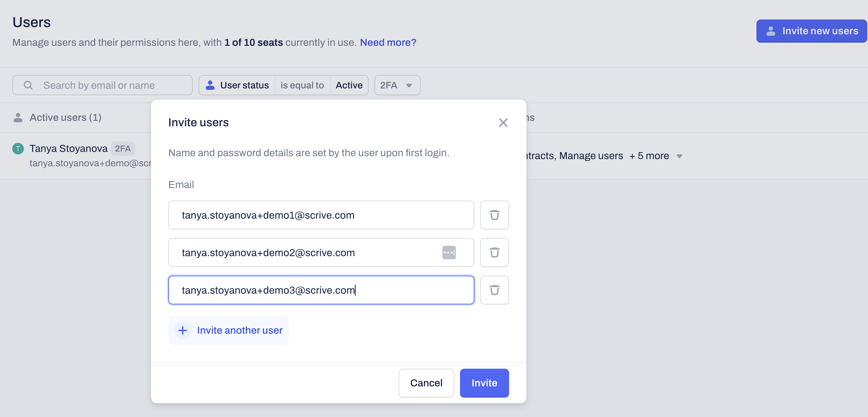Focus the demo1 email input field

321,215
